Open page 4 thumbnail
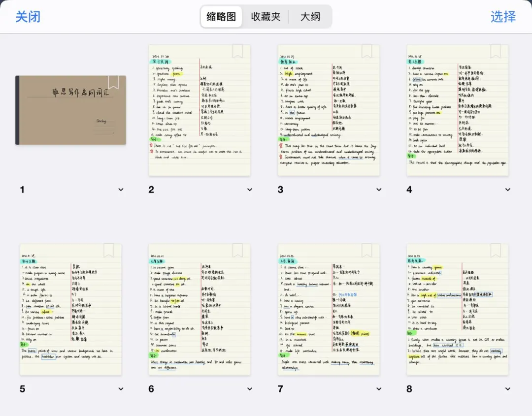 point(457,110)
